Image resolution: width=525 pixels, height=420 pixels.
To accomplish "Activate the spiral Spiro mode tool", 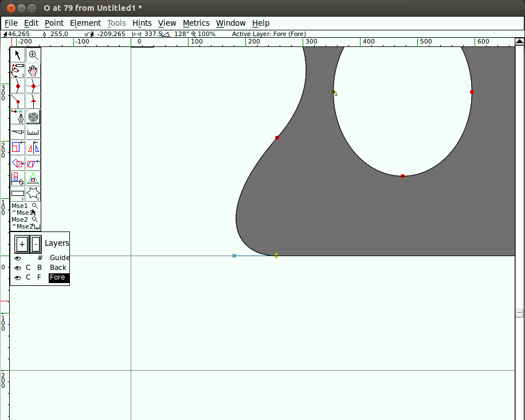I will 33,117.
